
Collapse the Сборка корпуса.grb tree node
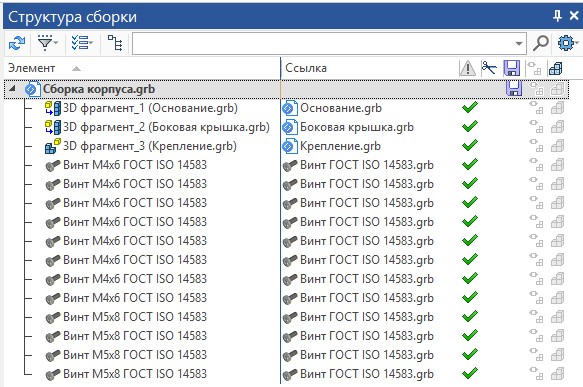pos(12,88)
